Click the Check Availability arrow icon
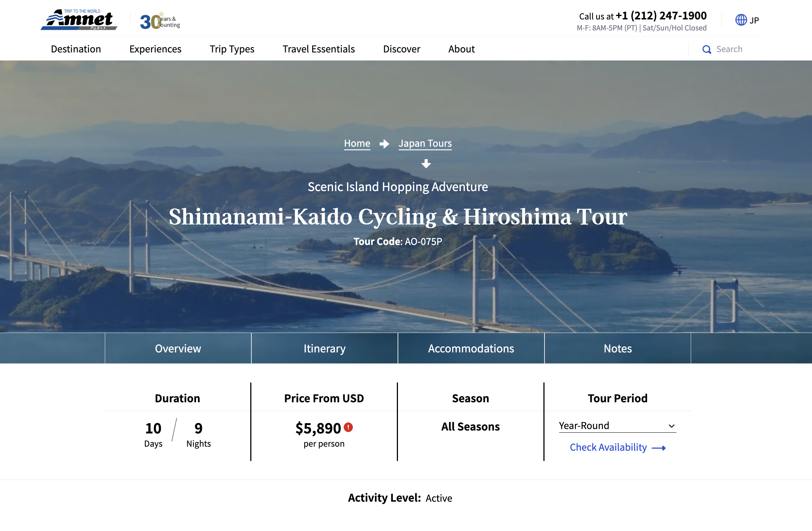The image size is (812, 531). [658, 448]
